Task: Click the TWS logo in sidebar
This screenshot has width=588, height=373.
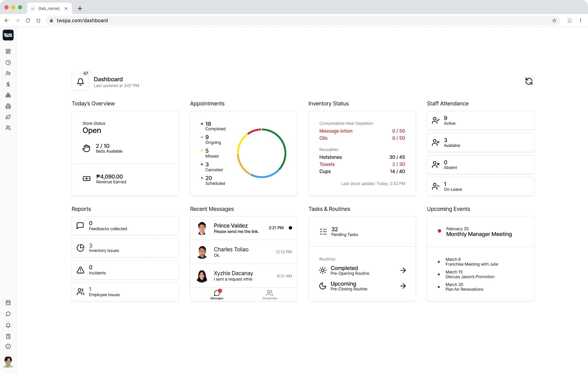Action: point(8,35)
